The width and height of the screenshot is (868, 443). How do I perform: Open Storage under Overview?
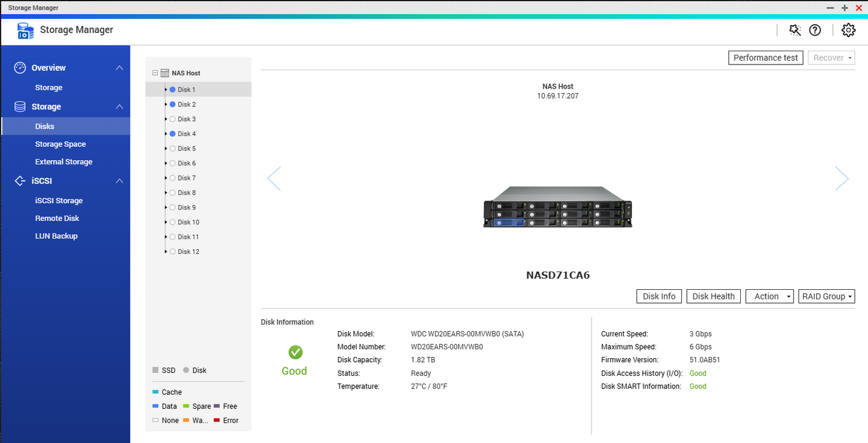pyautogui.click(x=49, y=88)
